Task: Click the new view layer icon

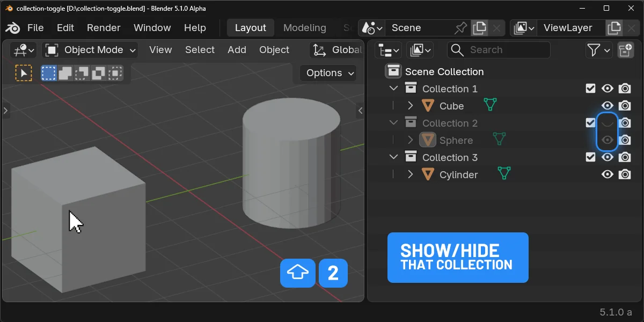Action: point(614,27)
